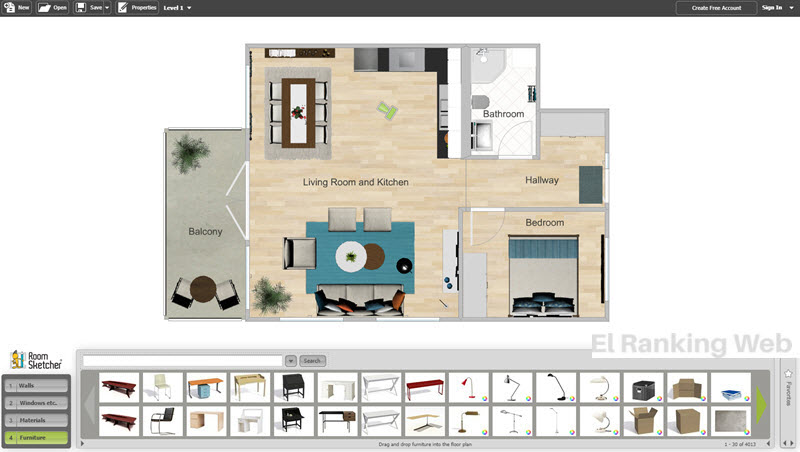Select the red desk lamp thumbnail
Image resolution: width=800 pixels, height=452 pixels.
pyautogui.click(x=466, y=387)
